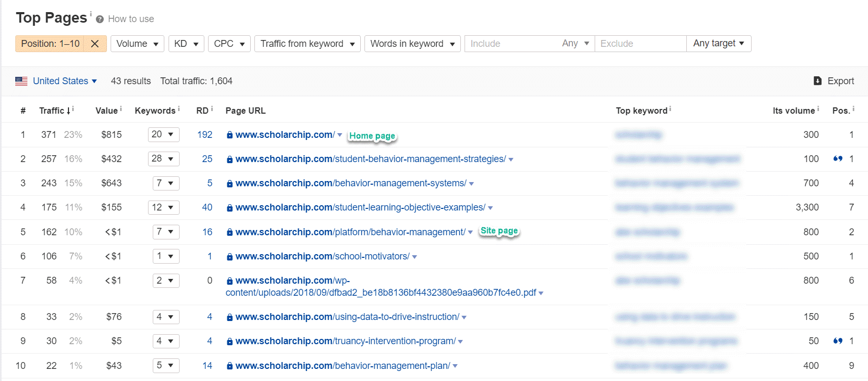Click the Home page label tag

point(372,136)
